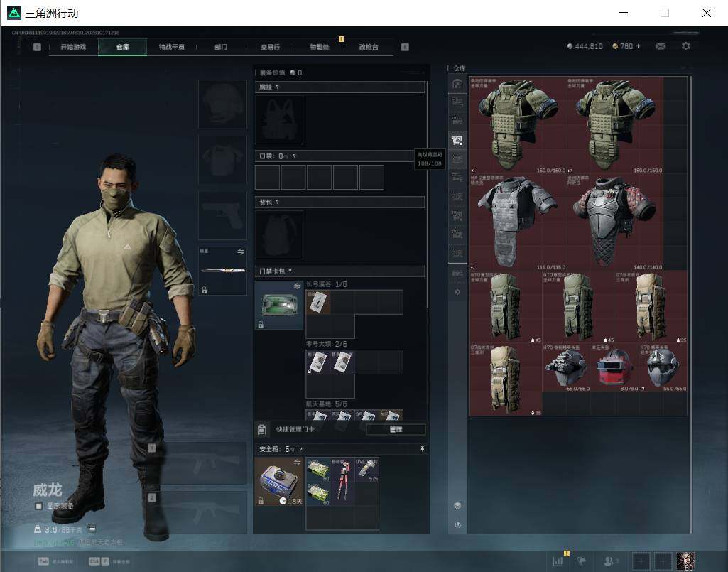
Task: Switch to the 交易行 tab
Action: [270, 47]
